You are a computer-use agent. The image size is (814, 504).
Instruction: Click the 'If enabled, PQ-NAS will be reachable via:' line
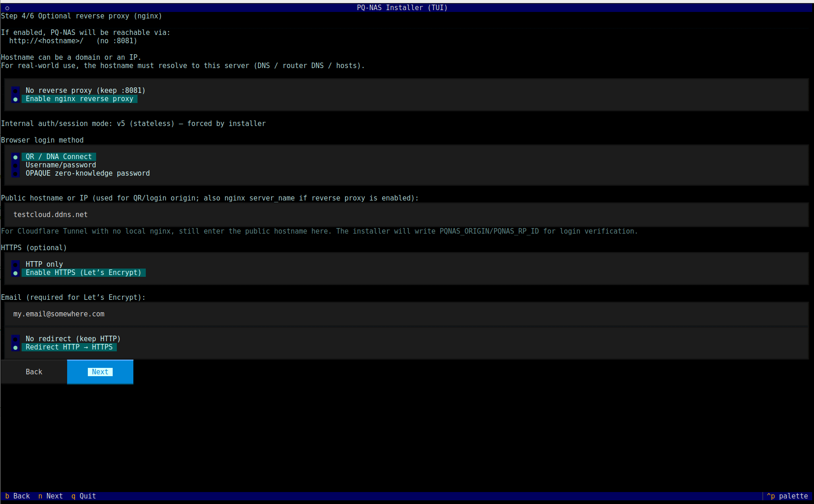tap(86, 33)
